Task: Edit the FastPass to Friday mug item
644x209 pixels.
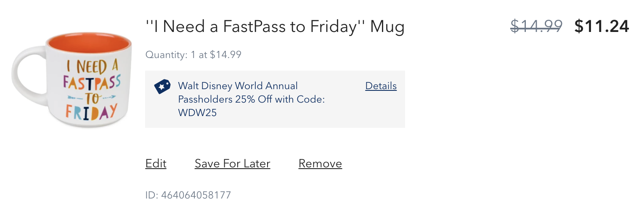Action: [x=156, y=163]
